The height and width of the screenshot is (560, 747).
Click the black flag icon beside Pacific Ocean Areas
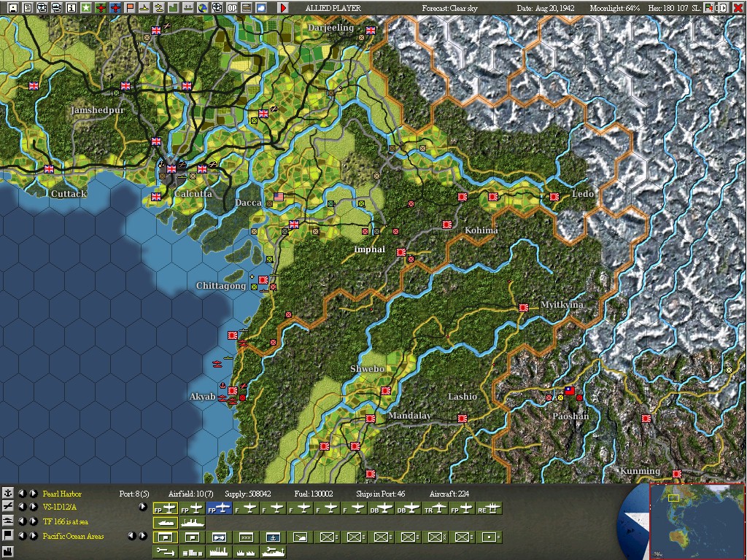click(x=7, y=536)
